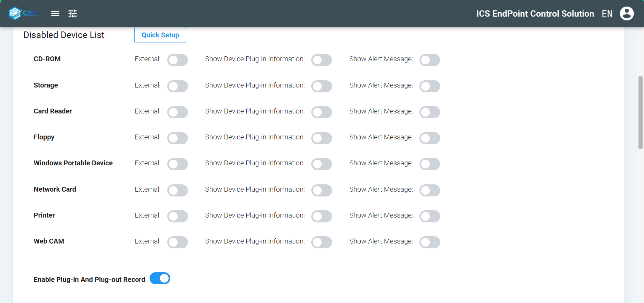Toggle Storage External switch
The image size is (644, 303).
tap(178, 86)
